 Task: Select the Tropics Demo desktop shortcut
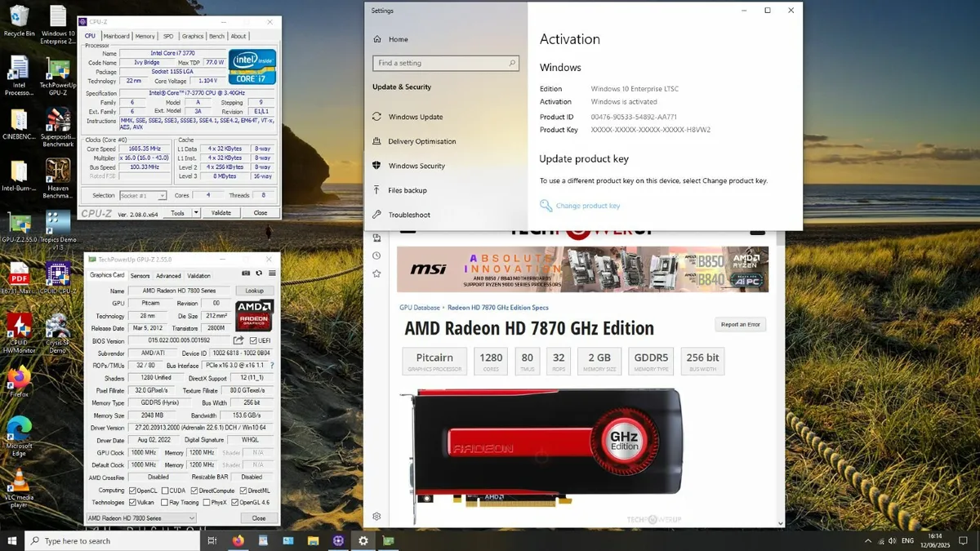(58, 230)
